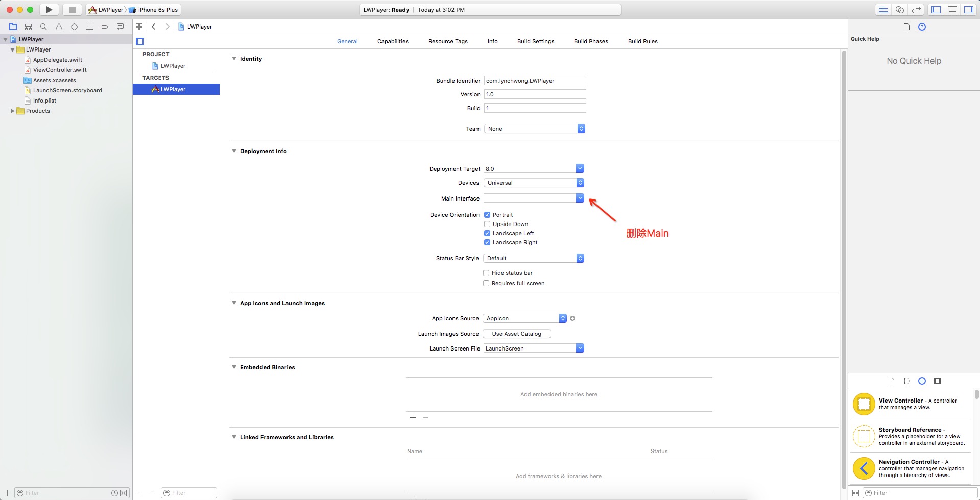Collapse the App Icons and Launch Images section
Viewport: 980px width, 500px height.
pyautogui.click(x=234, y=303)
